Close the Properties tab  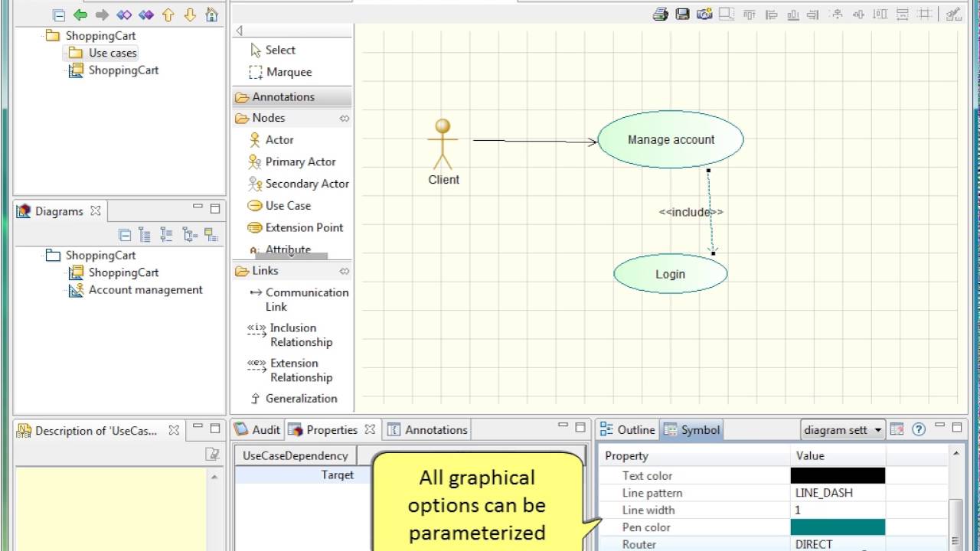(370, 429)
